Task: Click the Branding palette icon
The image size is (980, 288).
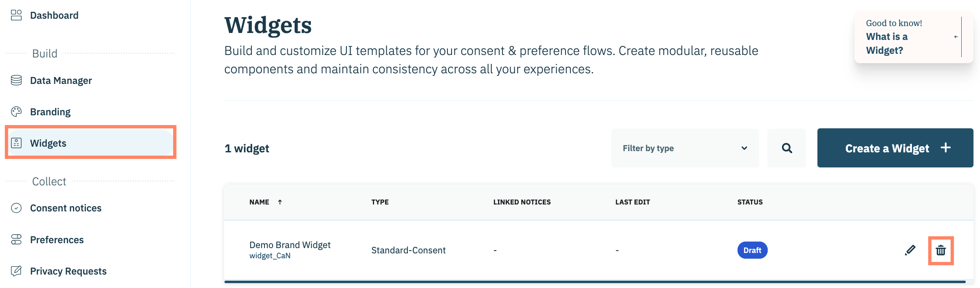Action: point(16,112)
